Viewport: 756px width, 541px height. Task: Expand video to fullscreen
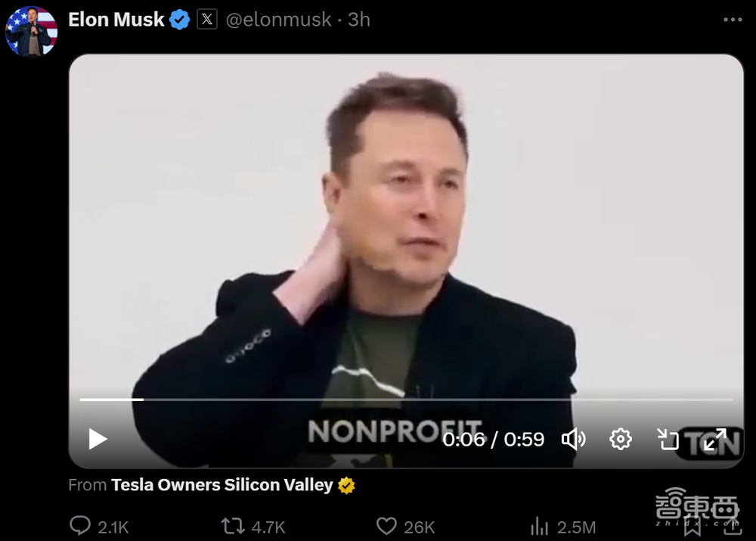(715, 439)
